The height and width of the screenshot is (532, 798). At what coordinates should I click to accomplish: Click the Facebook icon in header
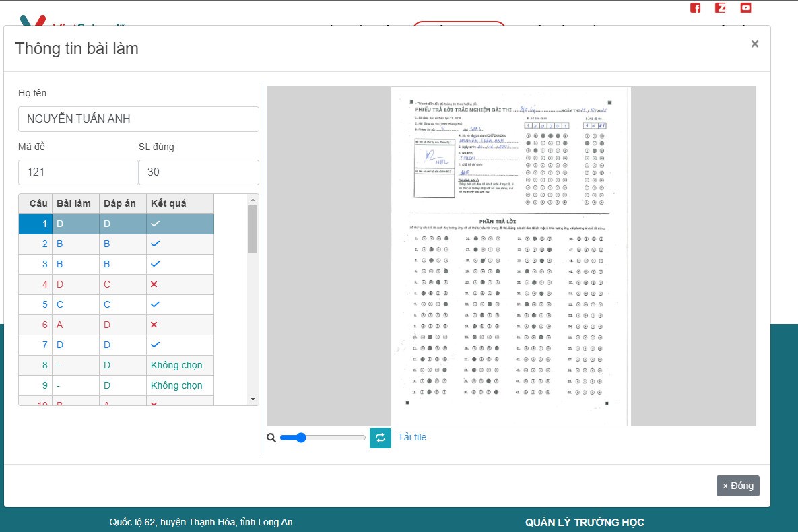tap(696, 8)
